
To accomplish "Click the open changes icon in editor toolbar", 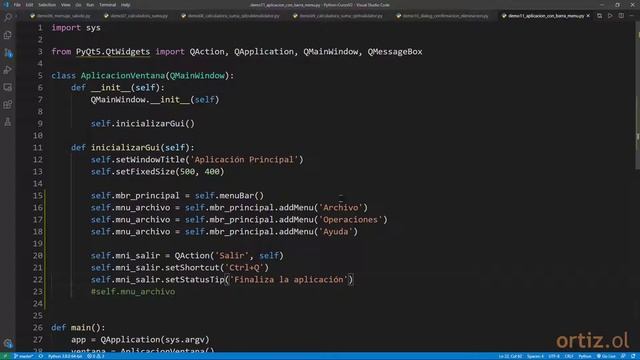I will tap(599, 16).
